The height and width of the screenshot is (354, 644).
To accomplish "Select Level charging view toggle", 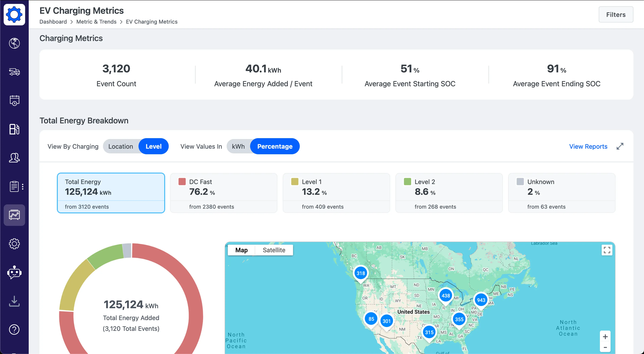I will (x=153, y=146).
